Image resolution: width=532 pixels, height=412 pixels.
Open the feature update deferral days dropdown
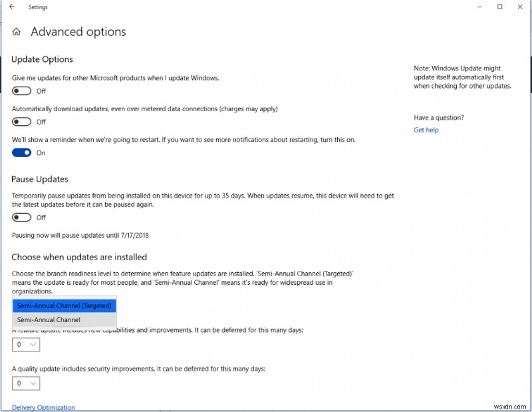[x=25, y=344]
